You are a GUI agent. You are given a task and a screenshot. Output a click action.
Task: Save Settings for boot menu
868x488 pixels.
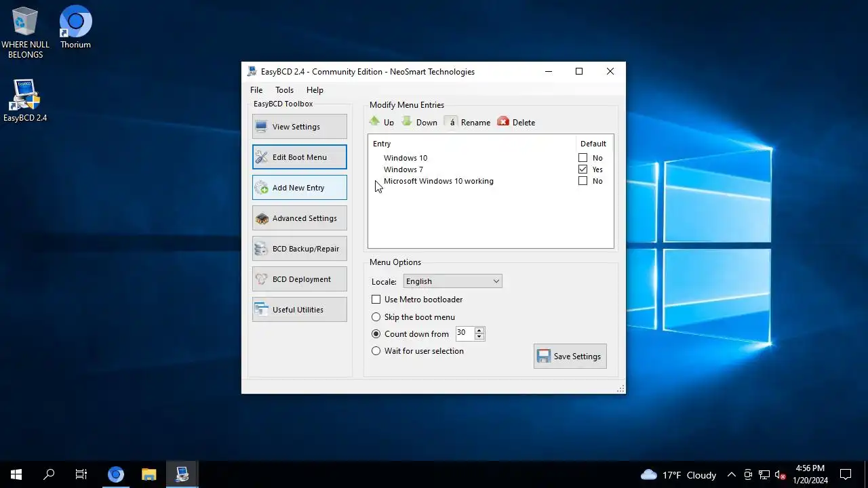point(570,357)
